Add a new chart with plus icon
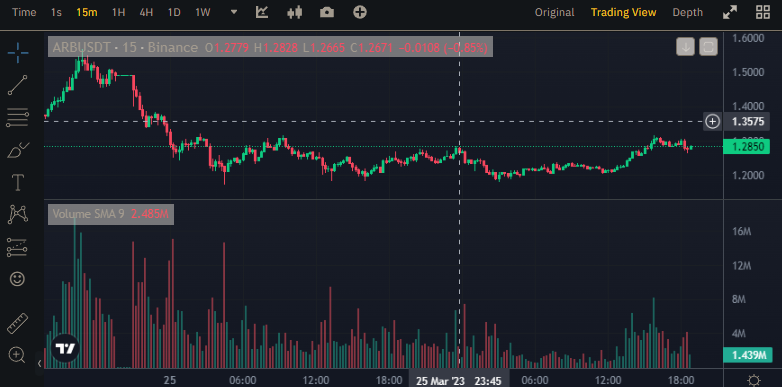Viewport: 782px width, 387px height. (360, 12)
